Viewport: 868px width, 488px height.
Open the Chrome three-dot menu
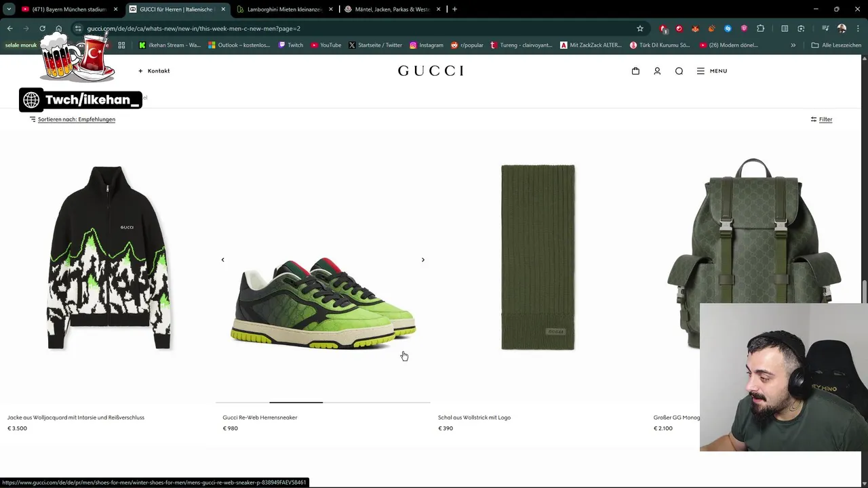(857, 28)
